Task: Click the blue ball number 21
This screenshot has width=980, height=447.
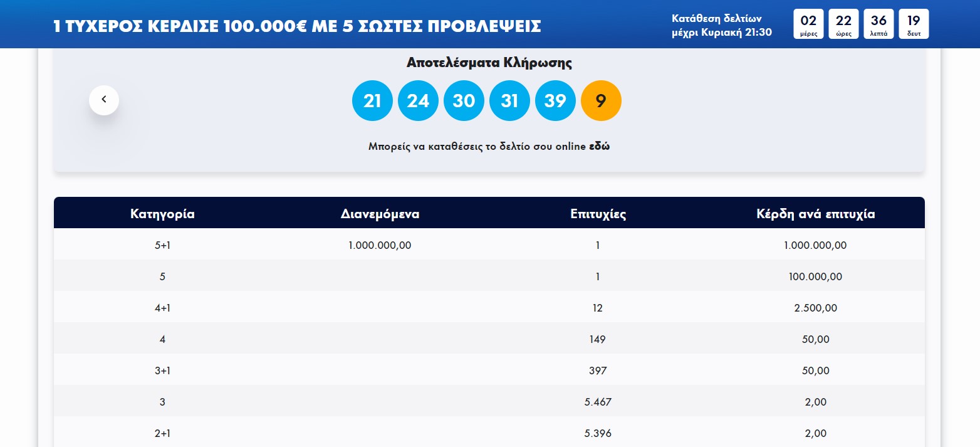Action: point(372,100)
